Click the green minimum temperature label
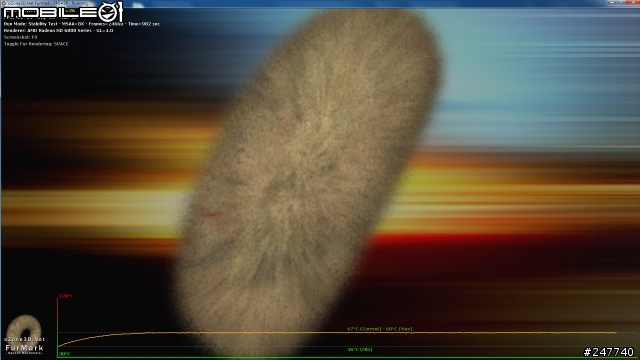The image size is (640, 360). coord(360,349)
